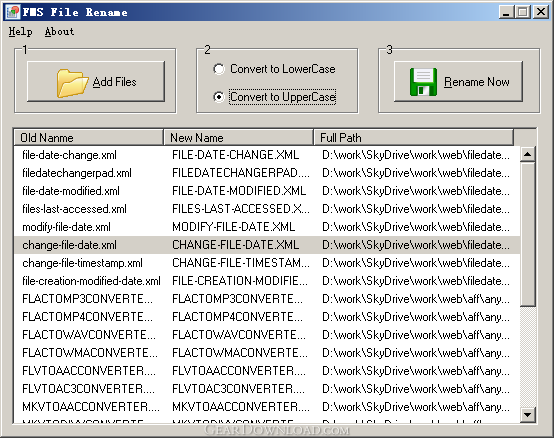
Task: Sort by the Full Path column header
Action: click(x=414, y=137)
